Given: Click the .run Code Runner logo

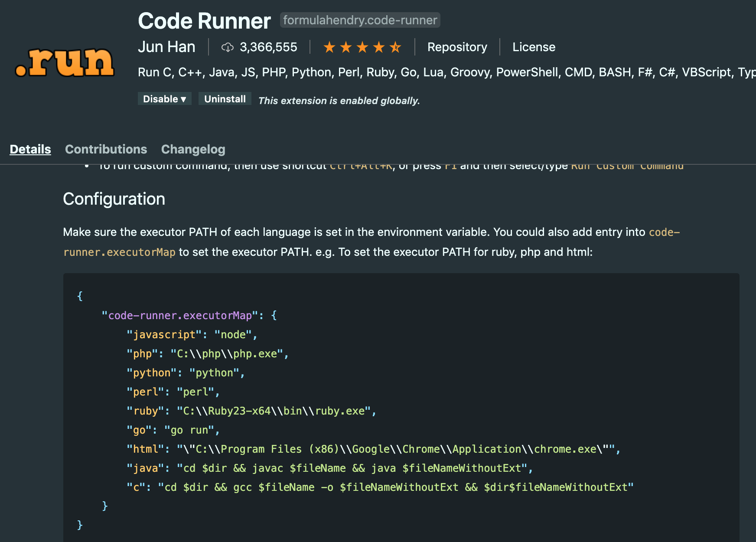Looking at the screenshot, I should pyautogui.click(x=65, y=62).
